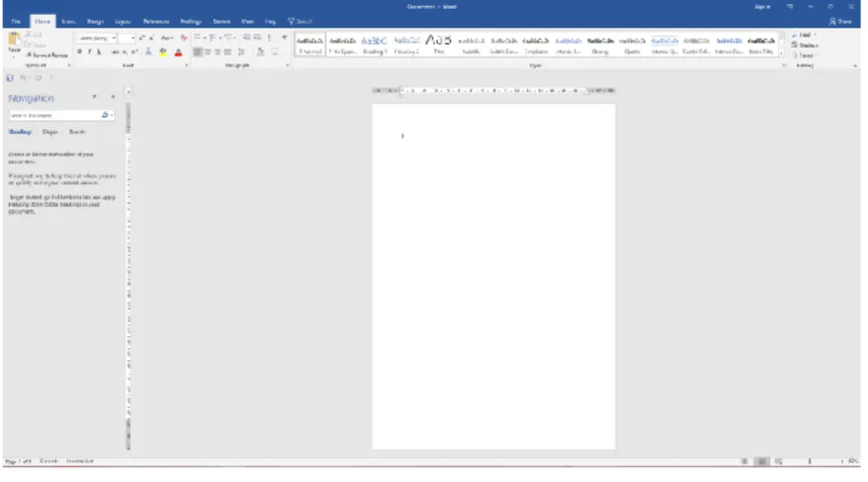Click the Borders icon
The width and height of the screenshot is (868, 482).
[274, 52]
